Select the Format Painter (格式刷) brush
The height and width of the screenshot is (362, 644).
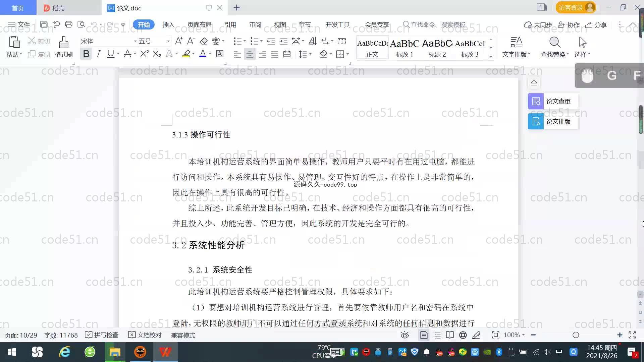pos(63,47)
